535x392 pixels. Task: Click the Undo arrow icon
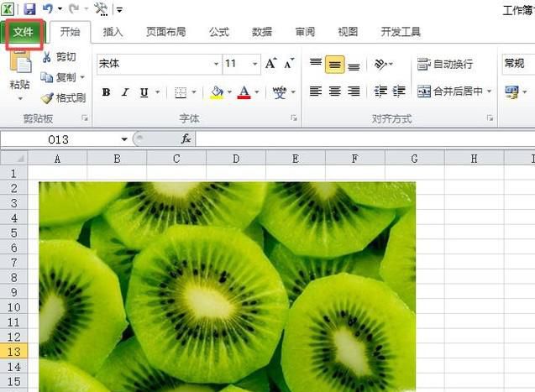48,9
